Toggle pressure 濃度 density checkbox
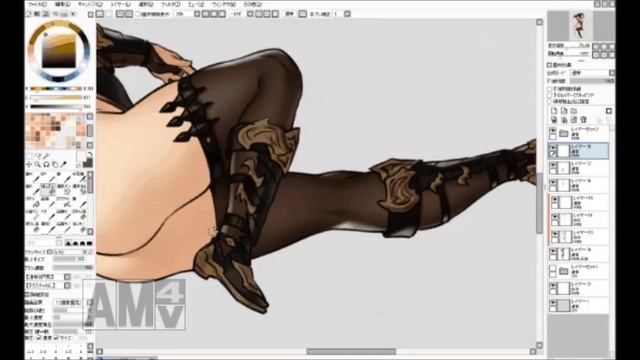Viewport: 640px width, 360px height. 39,338
